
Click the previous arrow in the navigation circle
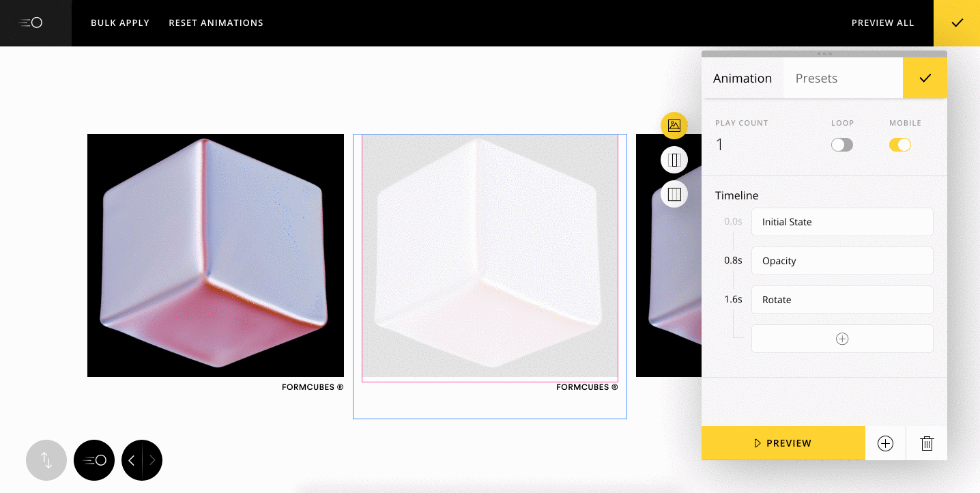pyautogui.click(x=132, y=461)
